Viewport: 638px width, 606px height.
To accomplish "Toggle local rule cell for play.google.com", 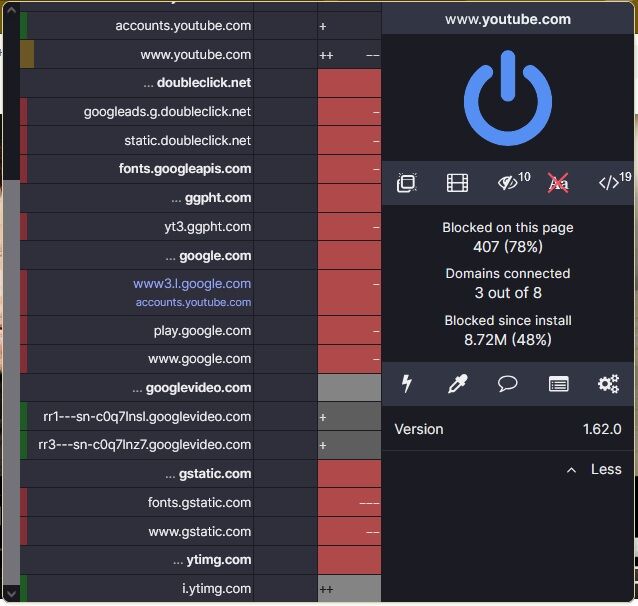I will click(x=349, y=330).
